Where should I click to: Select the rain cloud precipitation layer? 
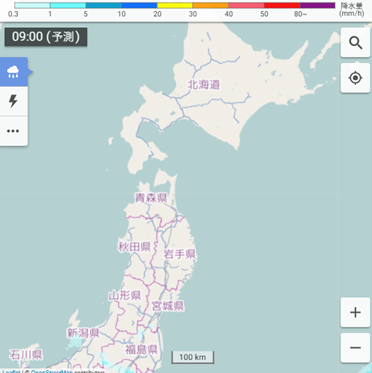13,72
